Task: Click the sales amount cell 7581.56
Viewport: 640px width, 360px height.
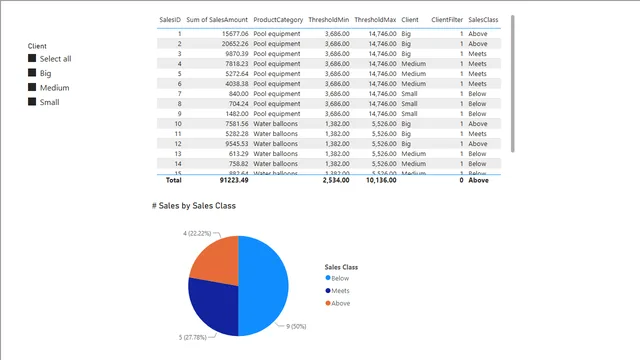Action: [x=236, y=124]
